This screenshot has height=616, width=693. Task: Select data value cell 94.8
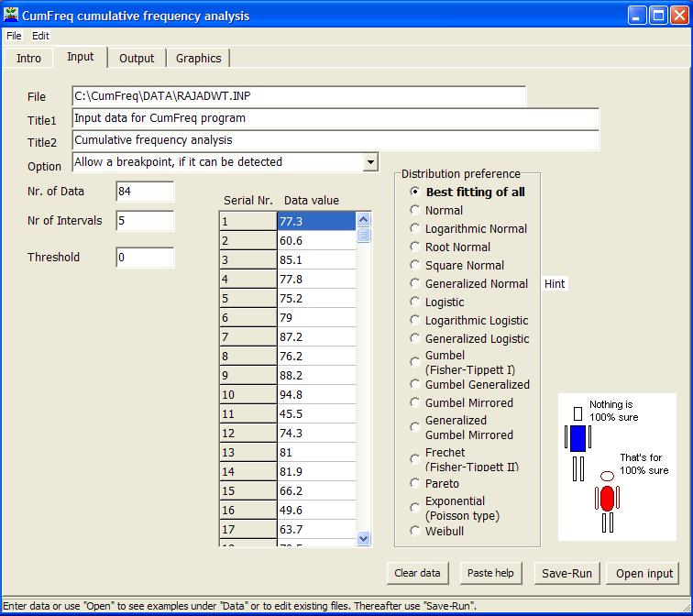pos(316,394)
